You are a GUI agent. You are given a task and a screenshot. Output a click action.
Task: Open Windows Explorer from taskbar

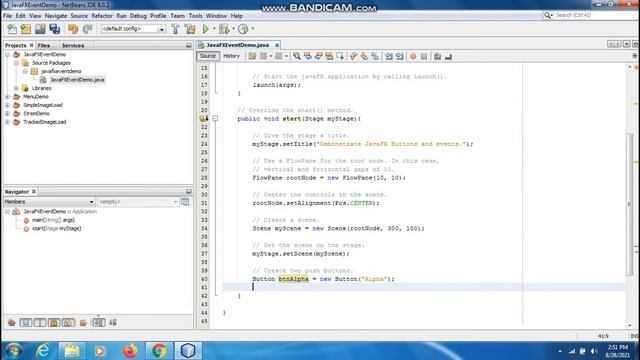(72, 351)
